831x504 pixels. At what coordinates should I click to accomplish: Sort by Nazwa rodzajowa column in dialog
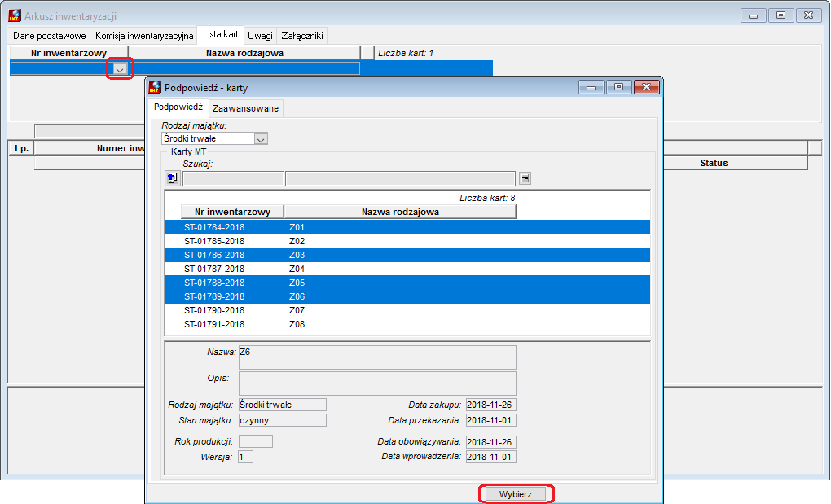pos(400,212)
